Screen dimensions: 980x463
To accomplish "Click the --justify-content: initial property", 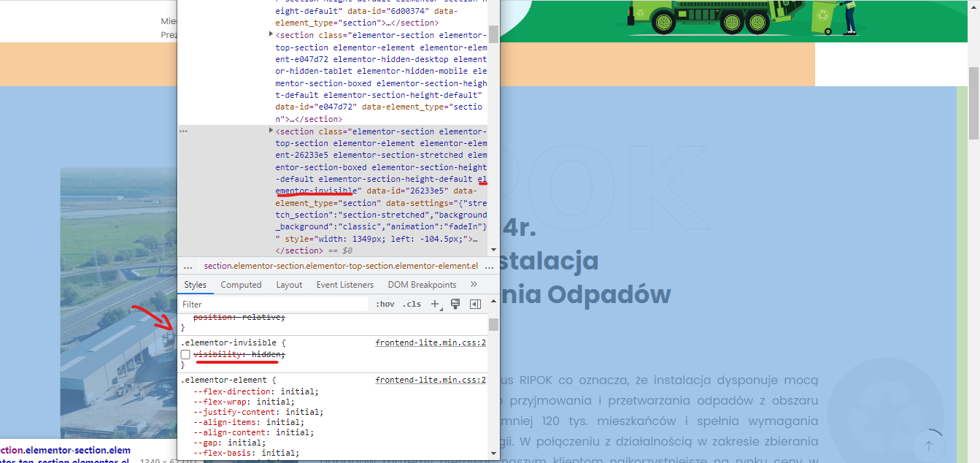I will (x=258, y=412).
